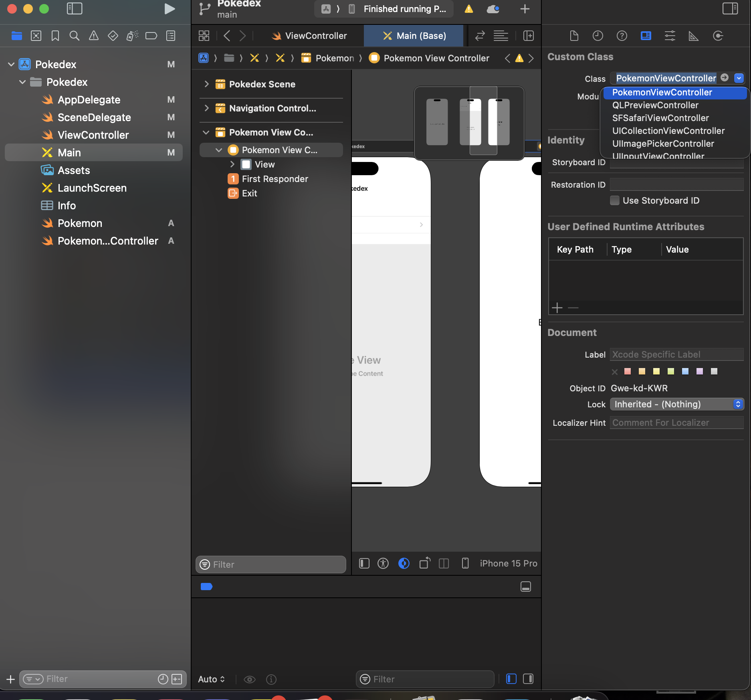Enable the Use Storyboard ID checkbox

click(614, 200)
